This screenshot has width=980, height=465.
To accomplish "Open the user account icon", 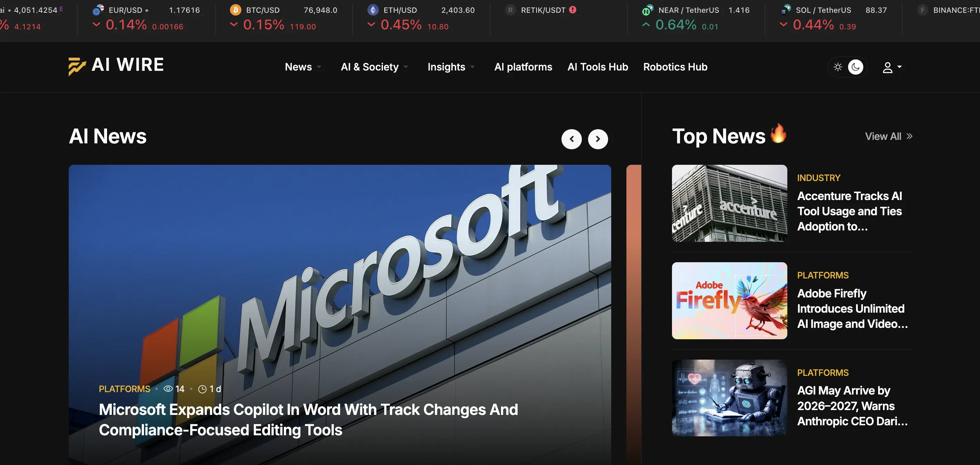I will 888,67.
